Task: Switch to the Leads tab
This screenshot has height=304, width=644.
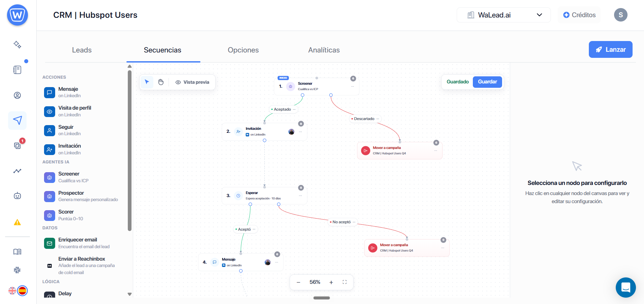Action: pyautogui.click(x=82, y=50)
